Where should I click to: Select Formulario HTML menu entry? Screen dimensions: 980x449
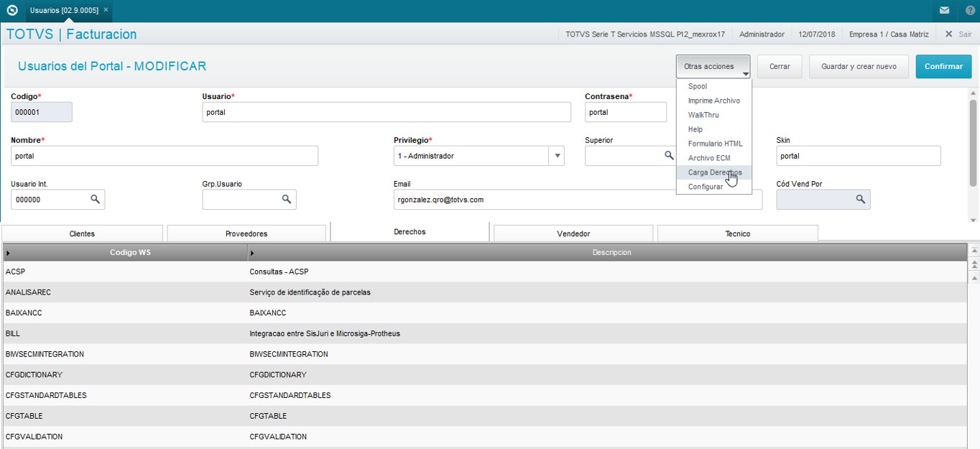(x=714, y=144)
